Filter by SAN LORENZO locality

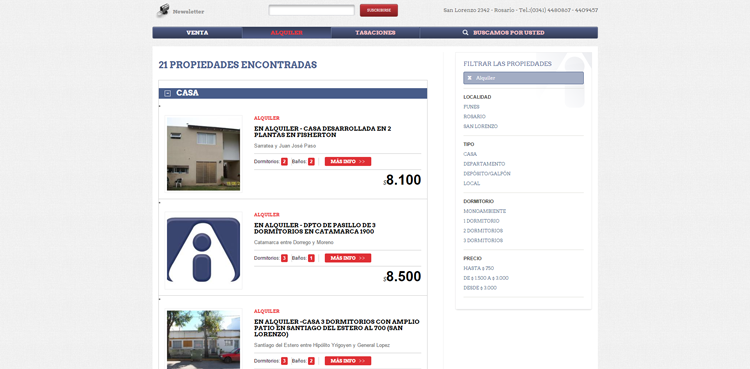(x=481, y=126)
